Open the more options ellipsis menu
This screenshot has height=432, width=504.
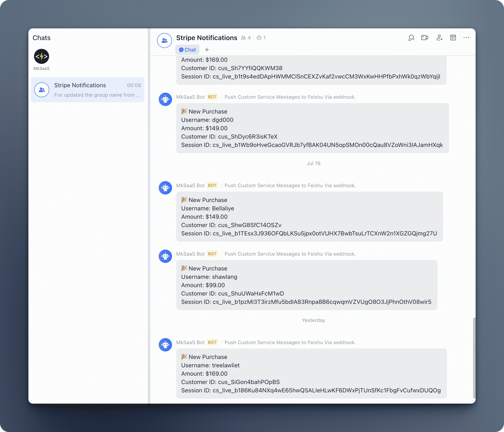(466, 38)
